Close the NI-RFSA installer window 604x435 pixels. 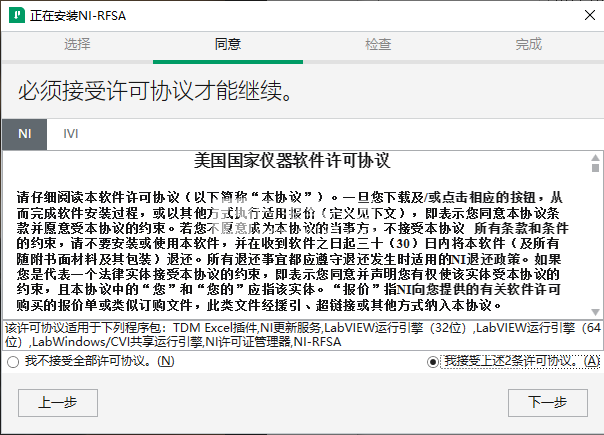click(590, 15)
